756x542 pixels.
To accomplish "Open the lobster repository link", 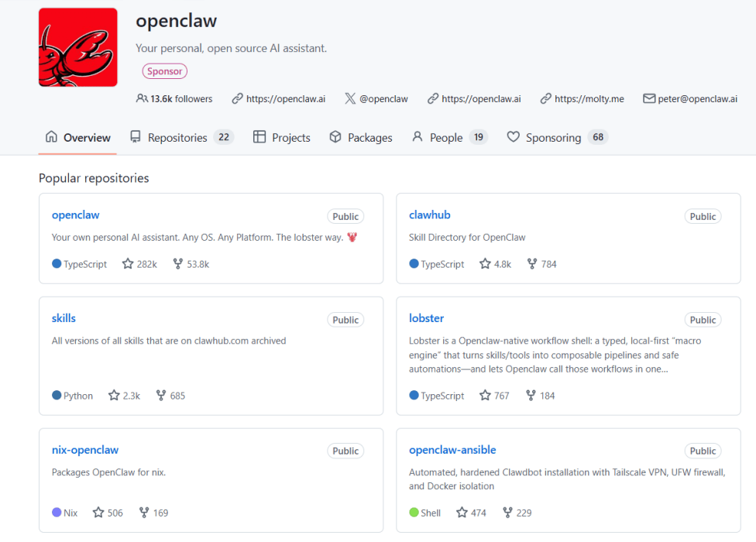I will (x=426, y=318).
